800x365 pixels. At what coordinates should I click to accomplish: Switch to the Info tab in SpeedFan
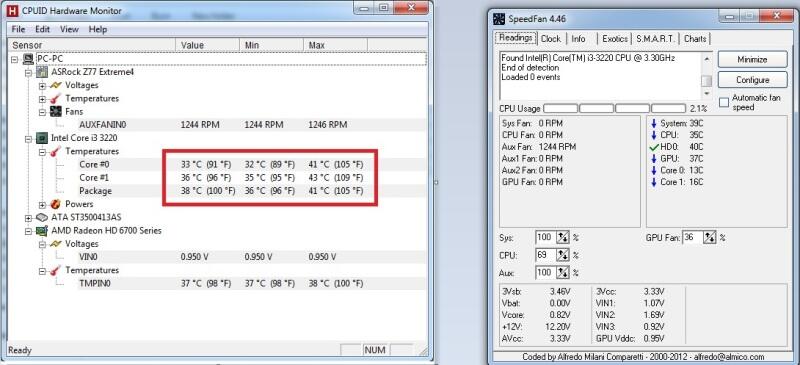click(x=578, y=39)
